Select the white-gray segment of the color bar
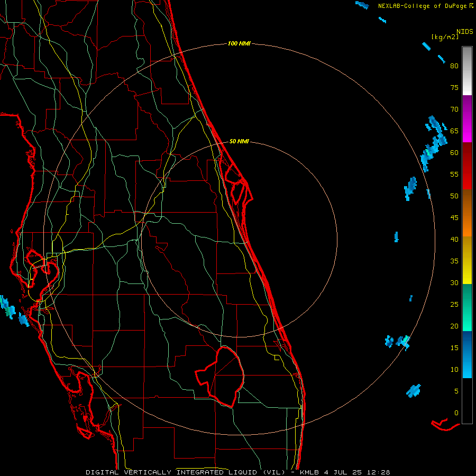The image size is (476, 476). (x=467, y=71)
